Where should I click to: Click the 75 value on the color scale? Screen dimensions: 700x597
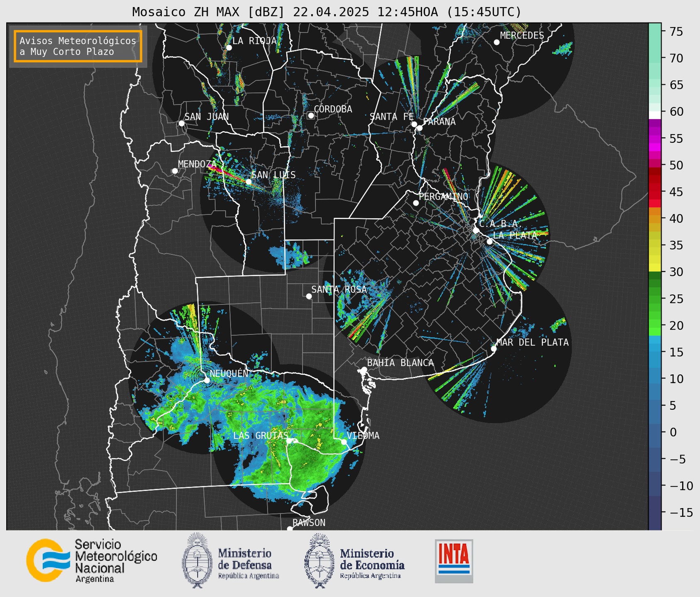[676, 32]
